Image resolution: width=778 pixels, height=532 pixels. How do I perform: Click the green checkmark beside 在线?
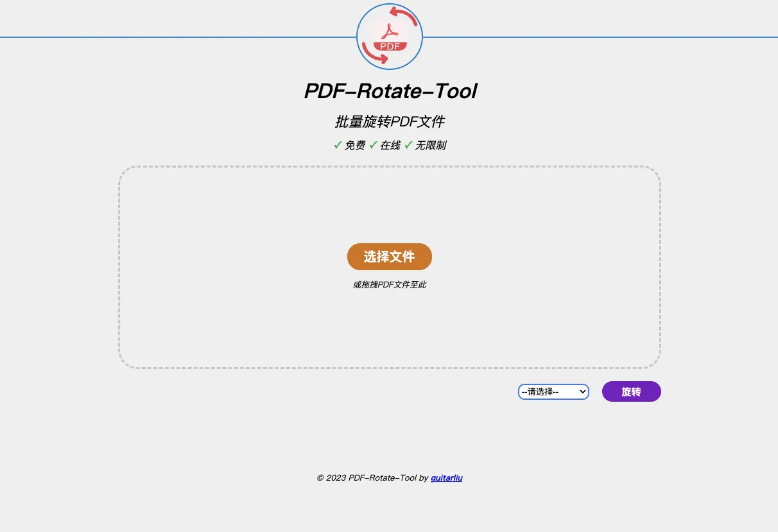tap(373, 145)
